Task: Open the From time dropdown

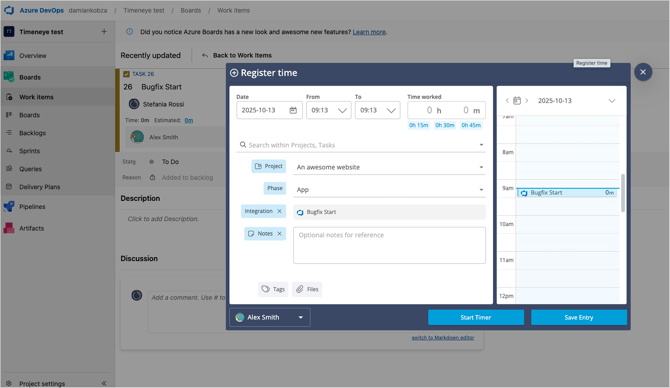Action: (329, 110)
